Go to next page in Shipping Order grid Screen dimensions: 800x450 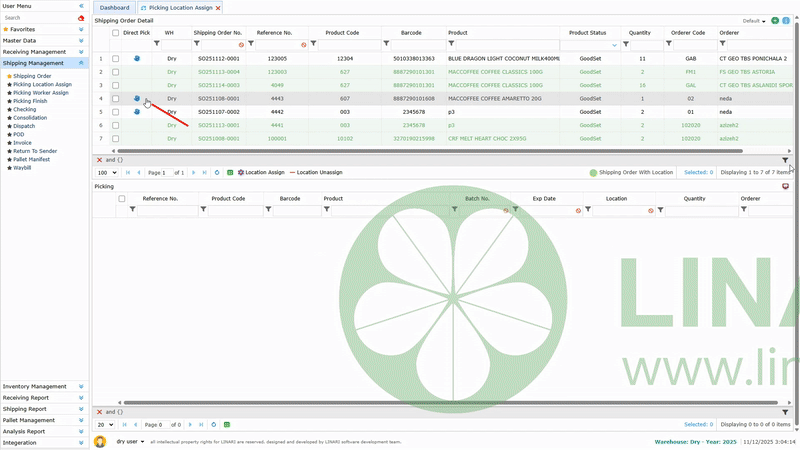pyautogui.click(x=192, y=173)
